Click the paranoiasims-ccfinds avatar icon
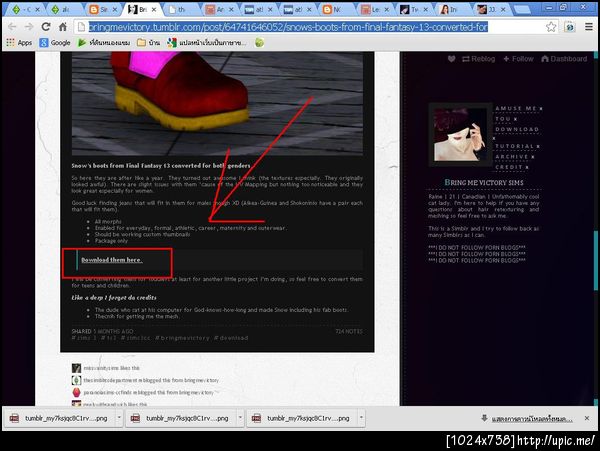Viewport: 600px width, 451px height. pos(77,392)
